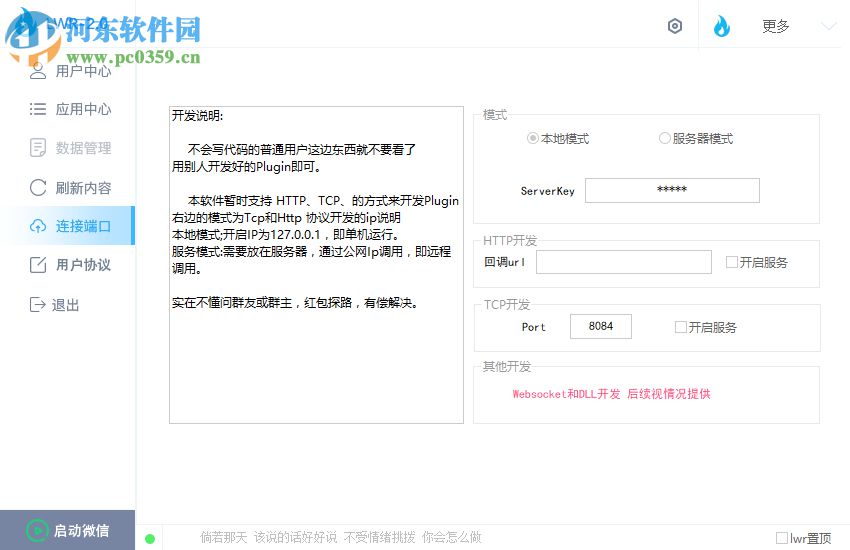Click the Port field showing 8084
850x550 pixels.
tap(601, 326)
